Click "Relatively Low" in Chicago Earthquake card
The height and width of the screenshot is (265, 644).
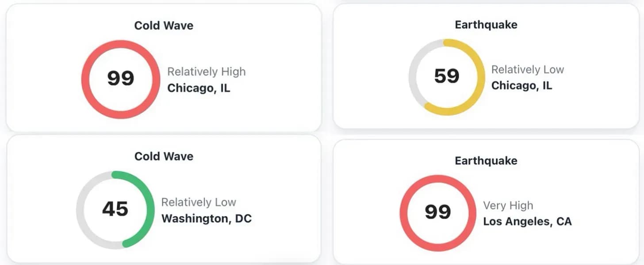[x=528, y=69]
